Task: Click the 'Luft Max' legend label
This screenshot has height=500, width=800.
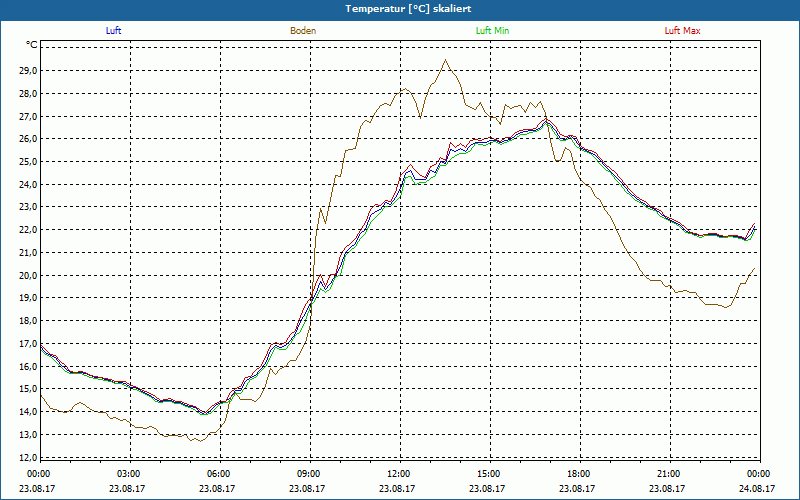Action: click(x=682, y=31)
